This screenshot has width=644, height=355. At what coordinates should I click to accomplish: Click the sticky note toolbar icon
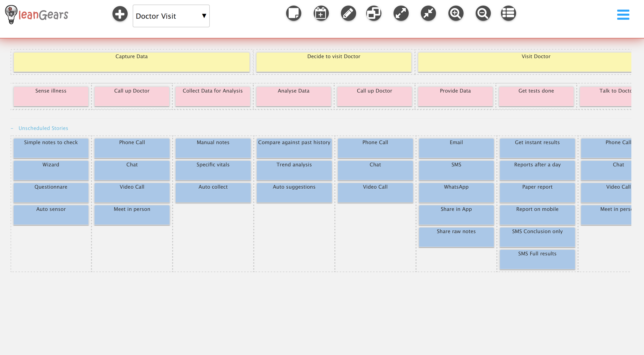(294, 13)
